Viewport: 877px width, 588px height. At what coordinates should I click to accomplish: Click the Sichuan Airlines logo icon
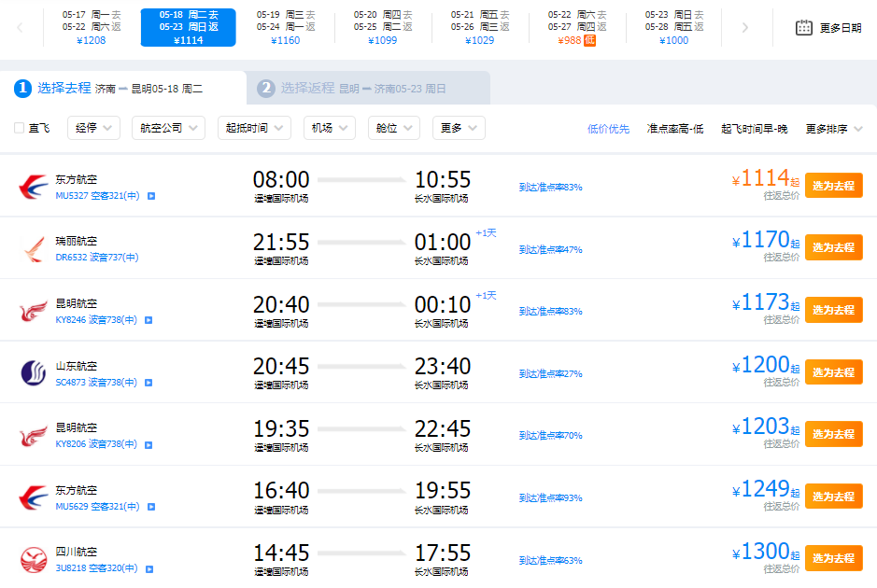click(x=34, y=559)
